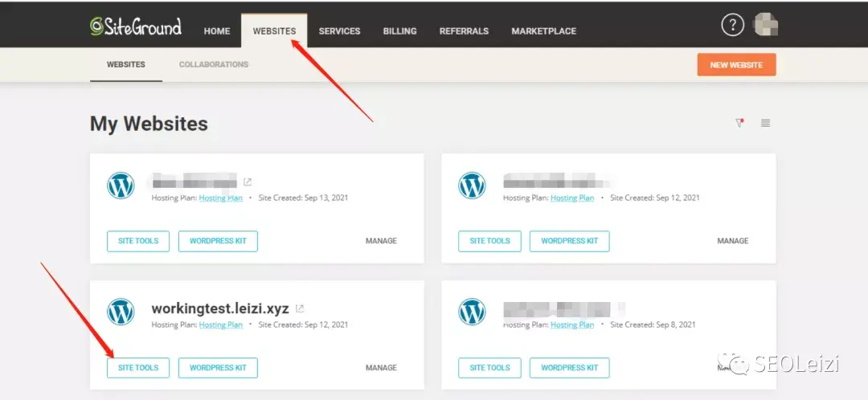
Task: Follow Hosting Plan link on Sep 8 site
Action: pos(572,324)
